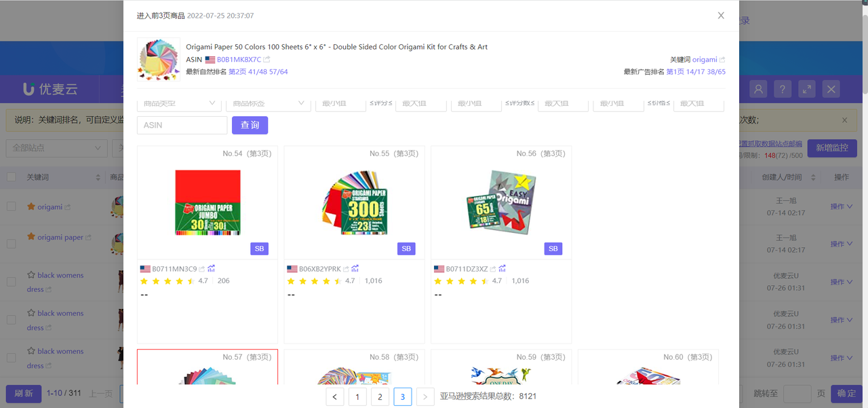
Task: Open the 商品类型 dropdown
Action: 178,103
